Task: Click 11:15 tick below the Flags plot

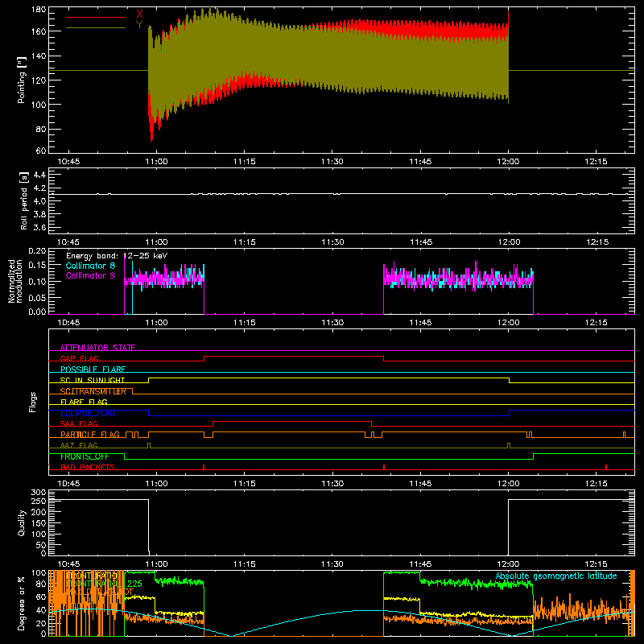Action: (x=245, y=484)
